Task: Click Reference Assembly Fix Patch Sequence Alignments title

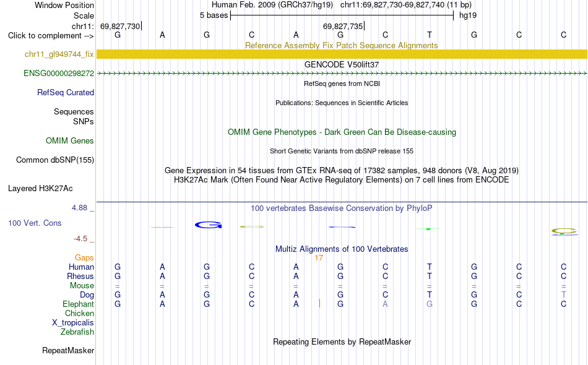Action: tap(341, 45)
